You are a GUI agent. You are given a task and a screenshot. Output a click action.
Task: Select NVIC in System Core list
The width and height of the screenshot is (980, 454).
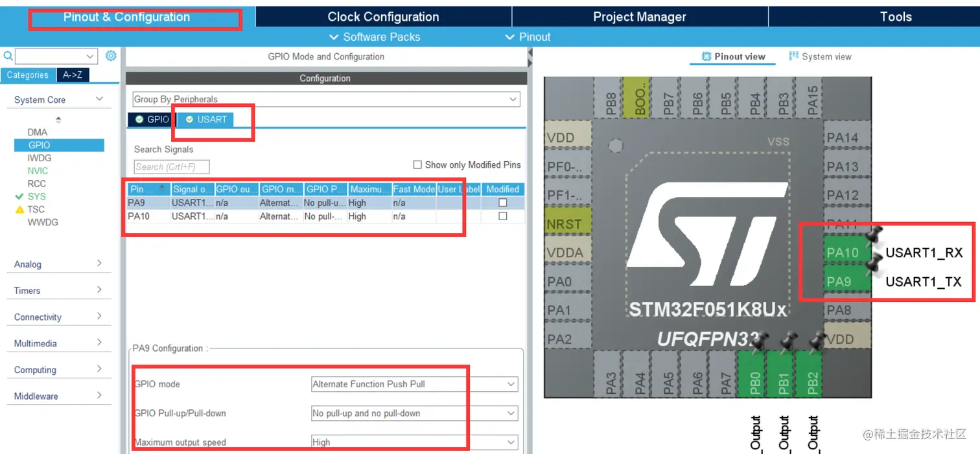38,171
